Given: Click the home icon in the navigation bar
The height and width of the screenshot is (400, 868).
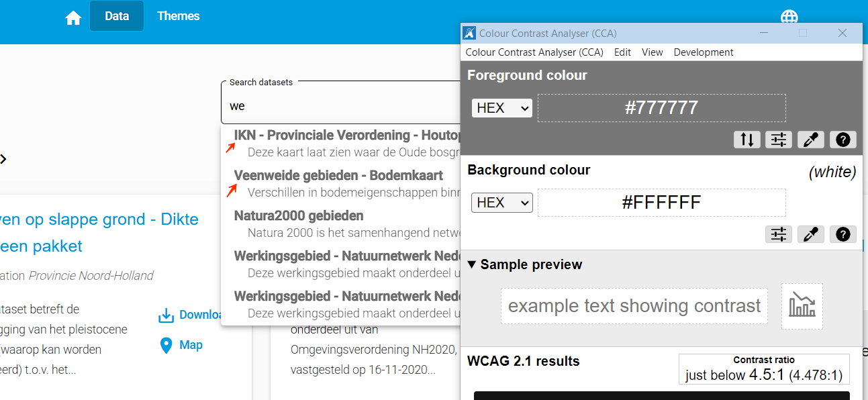Looking at the screenshot, I should [x=73, y=18].
